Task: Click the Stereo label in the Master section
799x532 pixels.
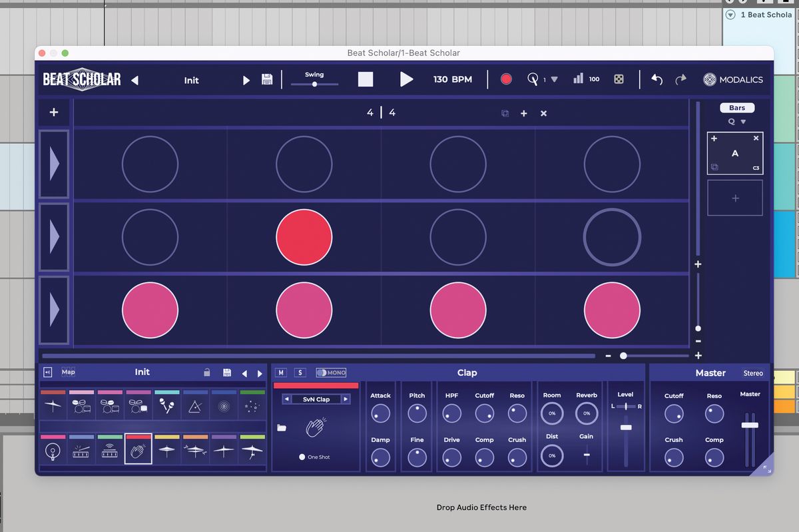Action: click(x=753, y=373)
